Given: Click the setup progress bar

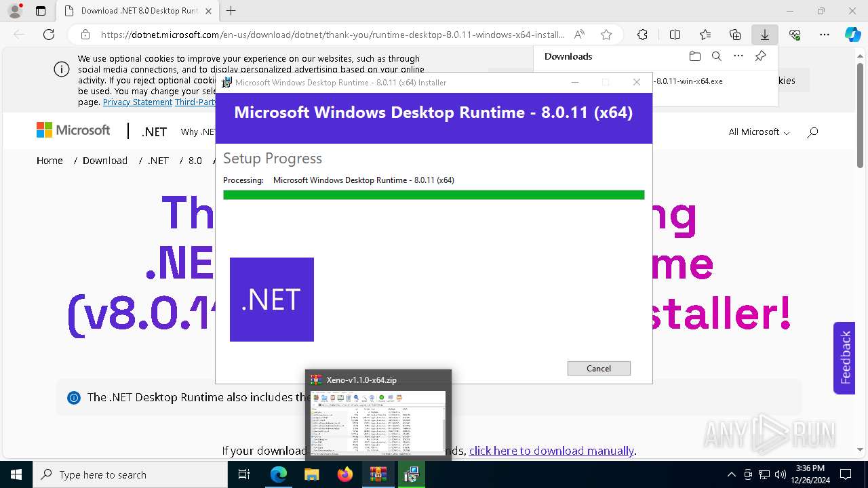Looking at the screenshot, I should click(433, 195).
